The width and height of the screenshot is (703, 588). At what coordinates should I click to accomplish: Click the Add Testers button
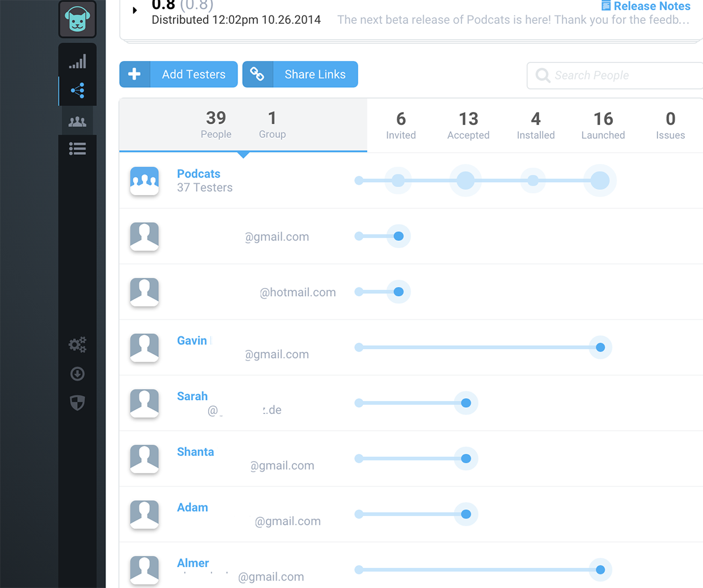[x=179, y=74]
